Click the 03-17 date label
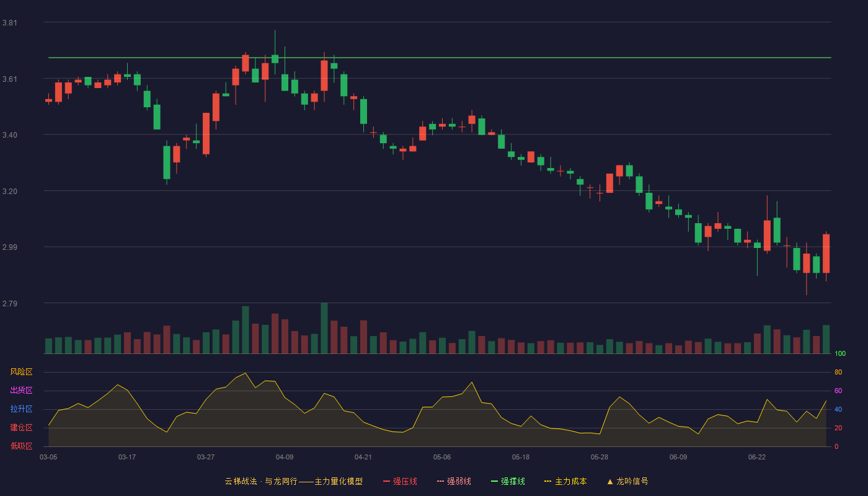This screenshot has width=868, height=496. tap(127, 457)
